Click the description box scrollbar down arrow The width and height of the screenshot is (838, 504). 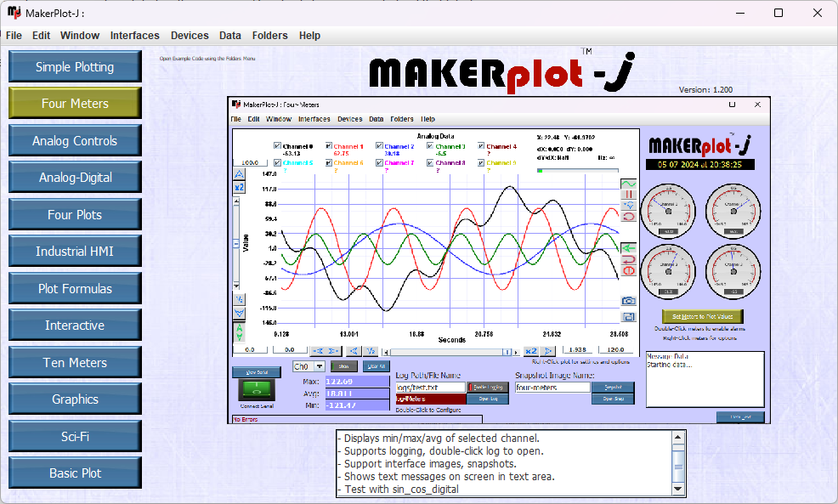click(x=678, y=489)
